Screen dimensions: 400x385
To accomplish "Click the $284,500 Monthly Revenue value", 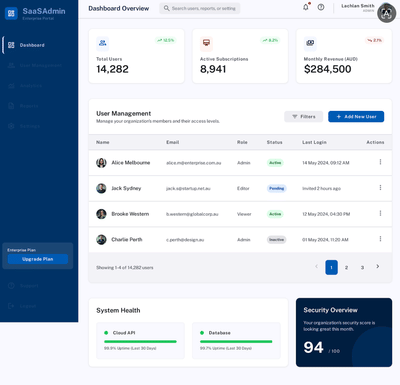I will (327, 69).
